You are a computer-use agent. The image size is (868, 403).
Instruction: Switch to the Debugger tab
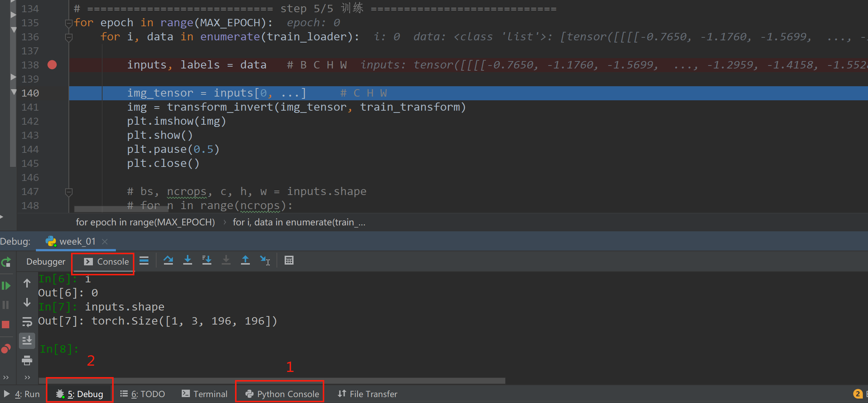(46, 262)
